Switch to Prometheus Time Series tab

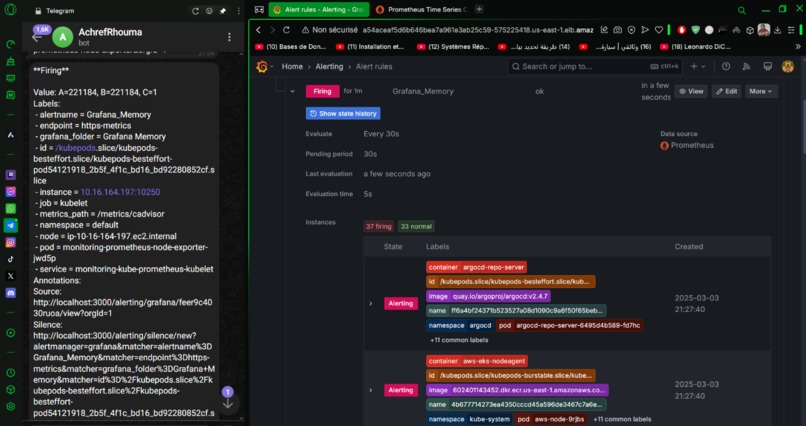tap(421, 9)
